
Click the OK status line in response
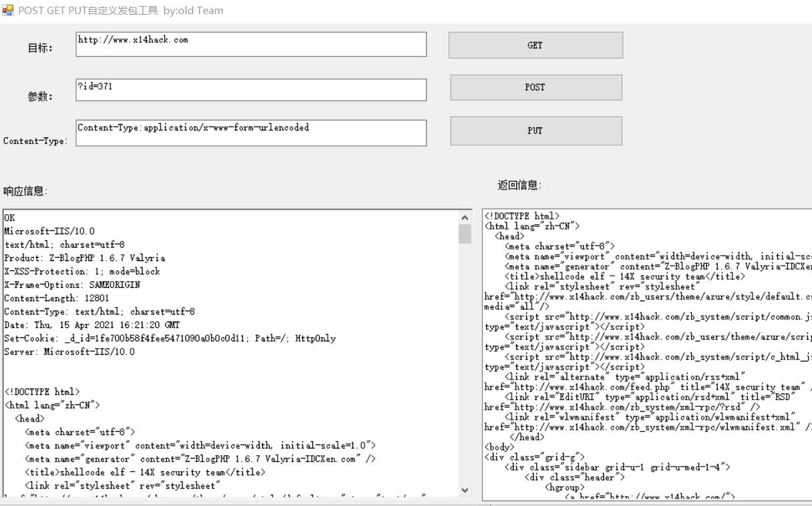coord(9,218)
